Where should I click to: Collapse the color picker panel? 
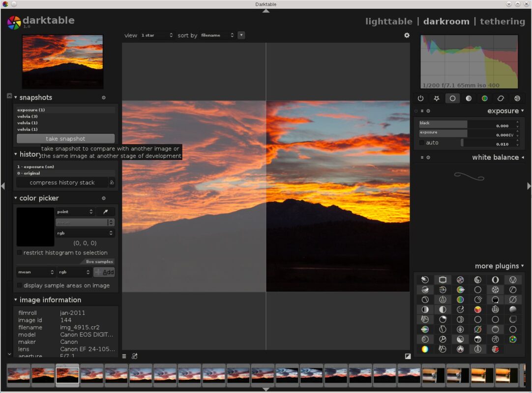click(16, 198)
